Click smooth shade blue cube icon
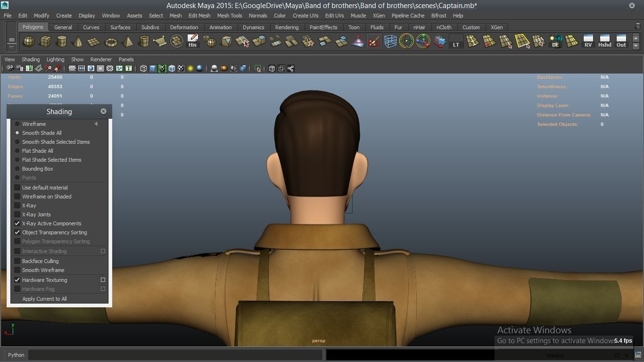Screen dimensions: 644x362 coord(153,68)
